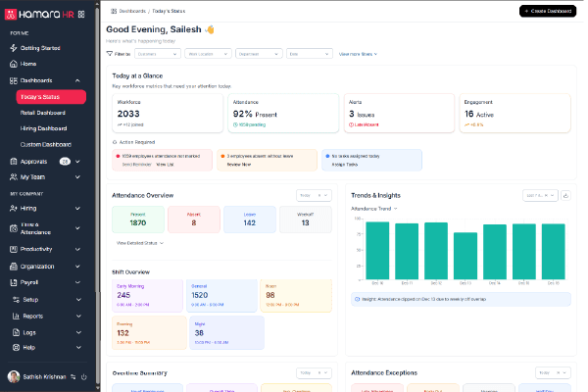This screenshot has width=588, height=392.
Task: Click the power logout icon at sidebar bottom
Action: [84, 376]
